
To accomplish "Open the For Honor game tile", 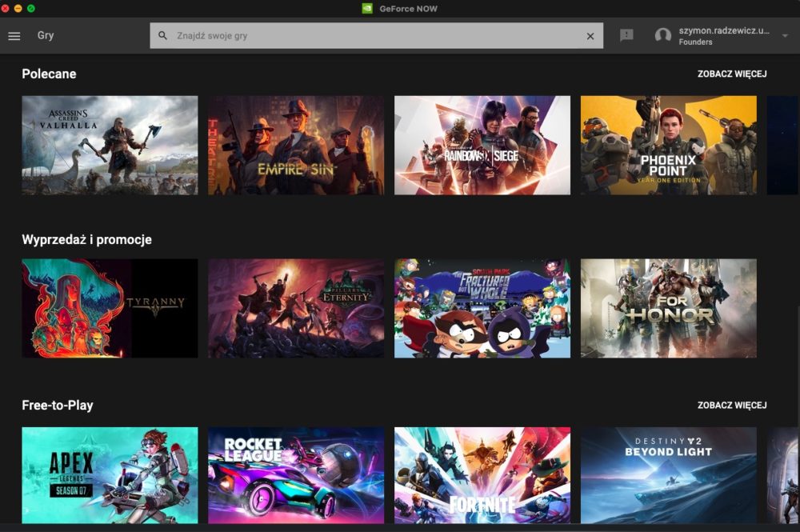I will click(x=668, y=308).
